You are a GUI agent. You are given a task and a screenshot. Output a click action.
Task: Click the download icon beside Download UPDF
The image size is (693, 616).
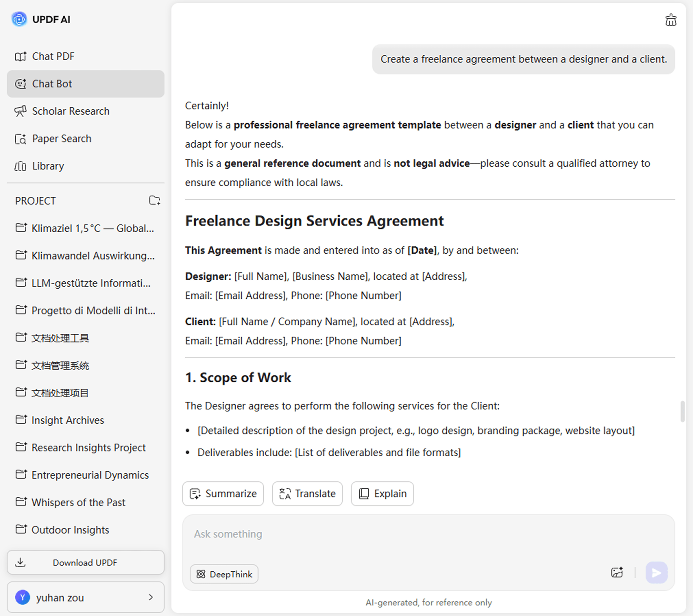pyautogui.click(x=20, y=562)
